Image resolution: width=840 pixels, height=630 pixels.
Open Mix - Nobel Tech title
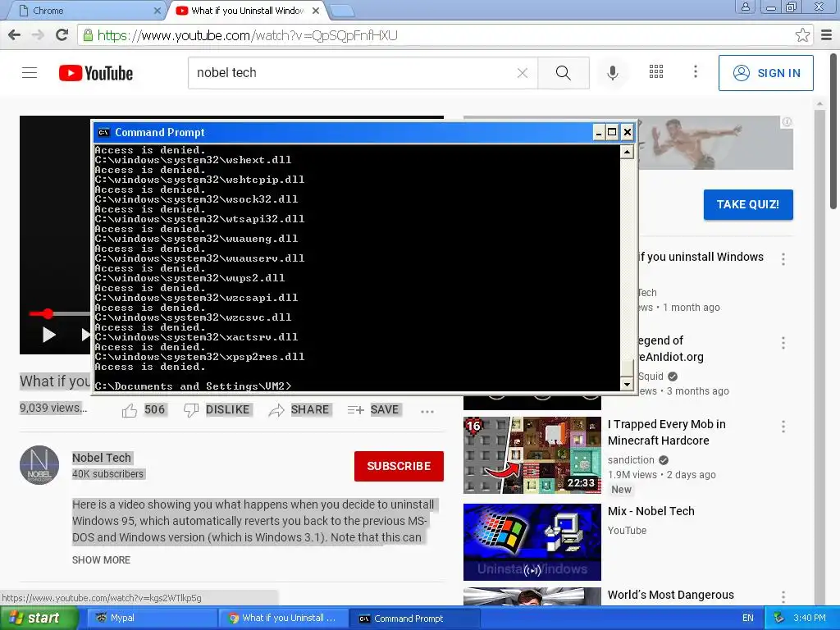651,511
